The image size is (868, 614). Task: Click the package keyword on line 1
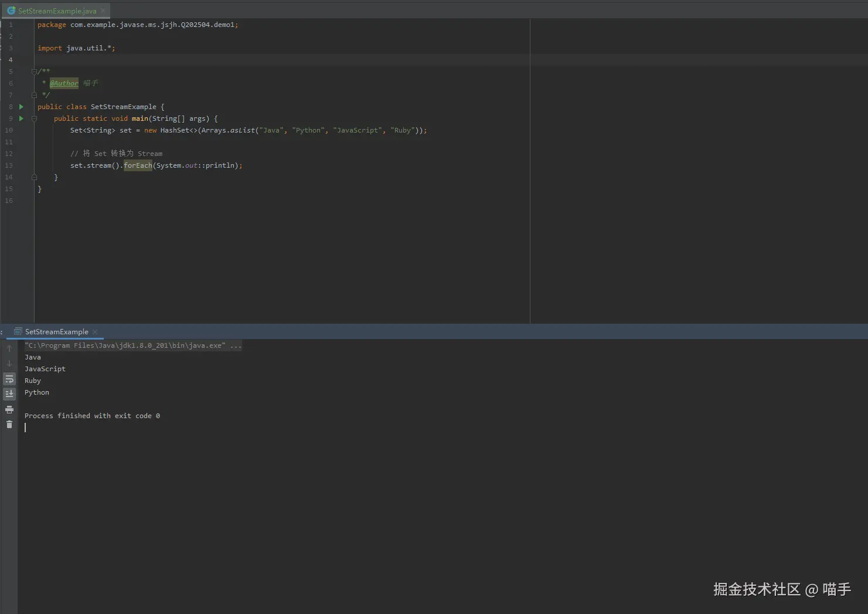[x=52, y=25]
